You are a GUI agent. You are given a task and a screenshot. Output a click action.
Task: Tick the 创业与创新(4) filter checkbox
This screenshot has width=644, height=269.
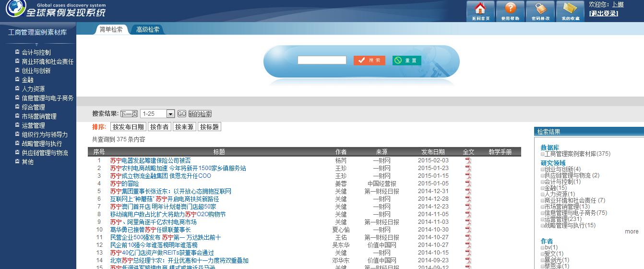(x=542, y=169)
